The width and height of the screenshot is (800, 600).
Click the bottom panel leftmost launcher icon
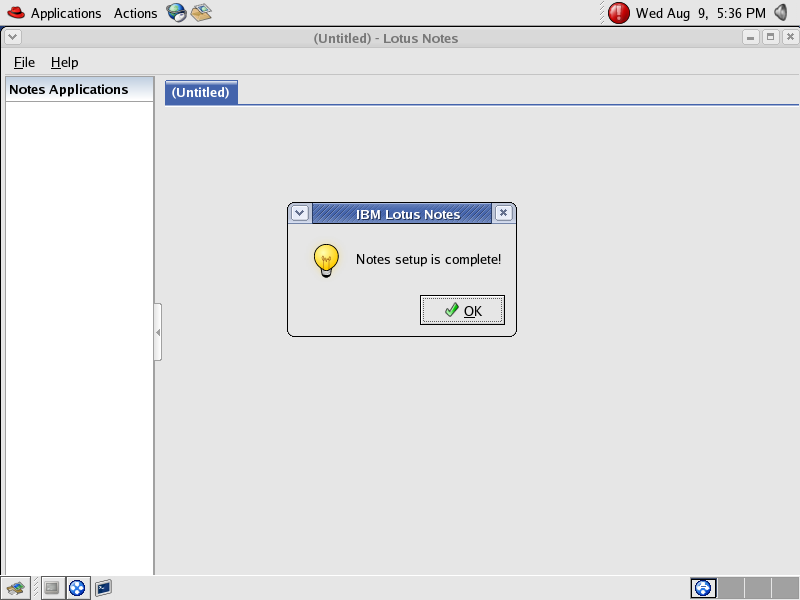15,588
